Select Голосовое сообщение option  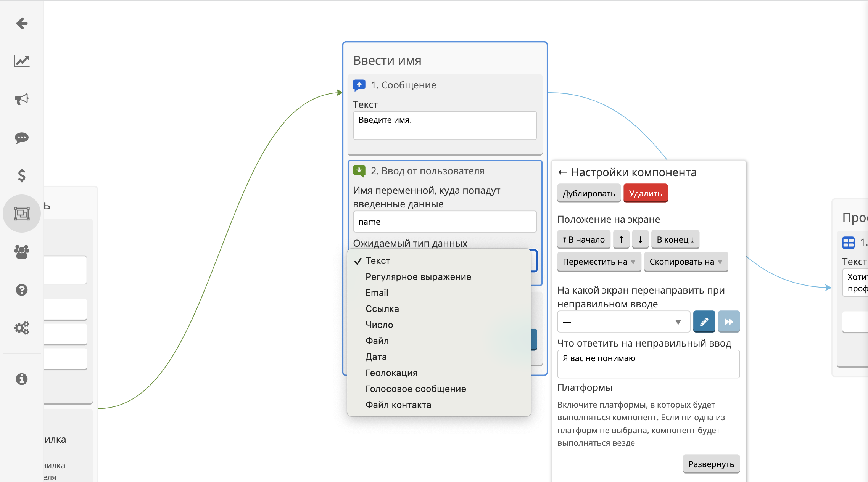(x=439, y=389)
